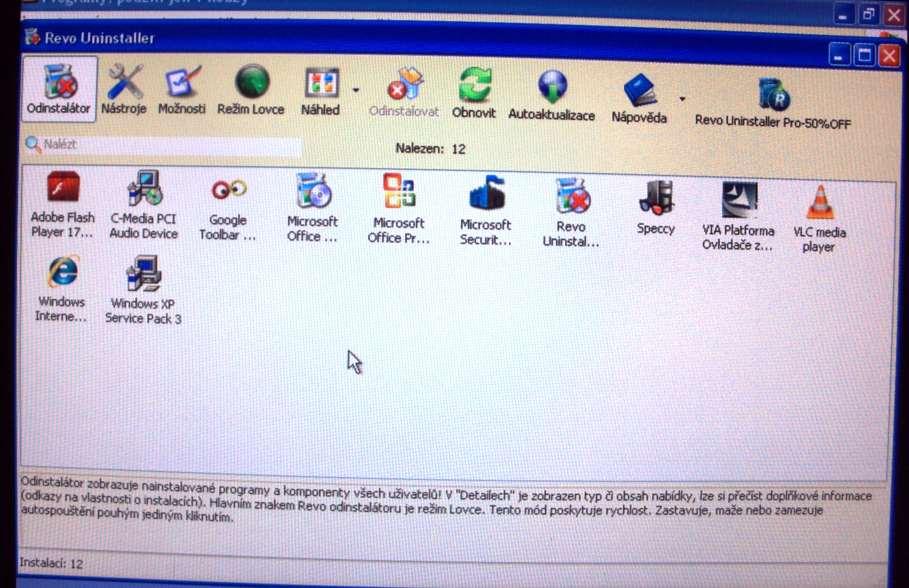
Task: Restore down the background window
Action: coord(869,14)
